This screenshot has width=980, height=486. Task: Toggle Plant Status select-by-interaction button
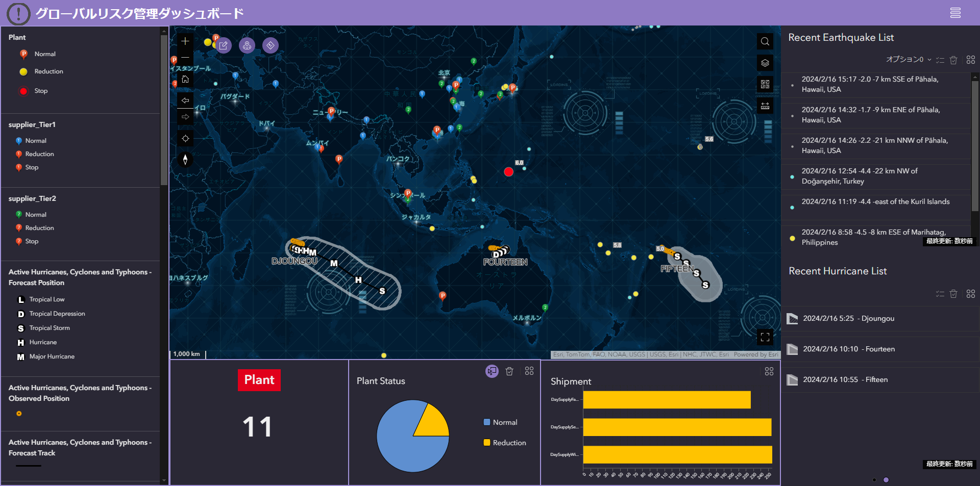click(x=492, y=371)
